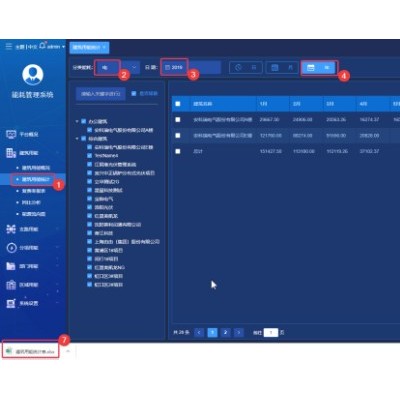This screenshot has height=400, width=400.
Task: Select the clock icon day view button
Action: pos(246,68)
